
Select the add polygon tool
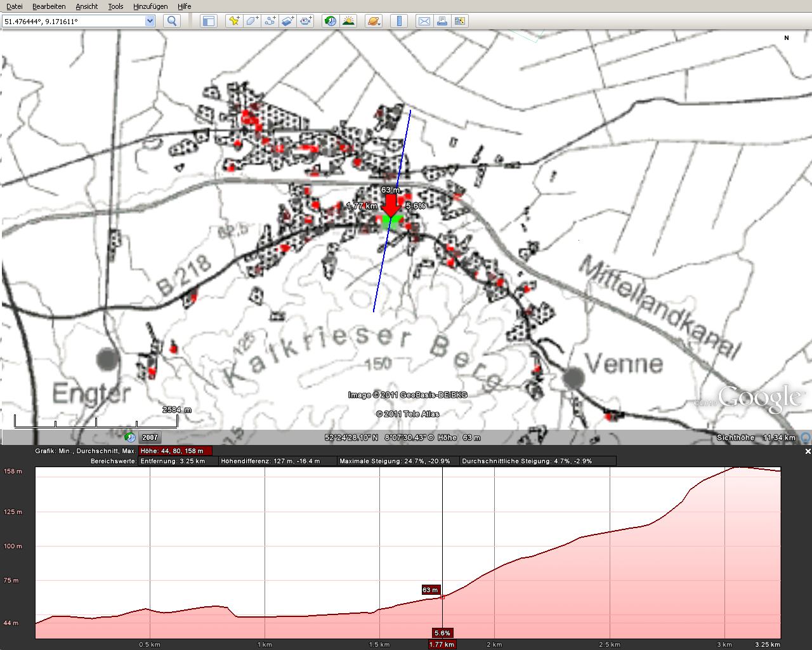coord(252,21)
